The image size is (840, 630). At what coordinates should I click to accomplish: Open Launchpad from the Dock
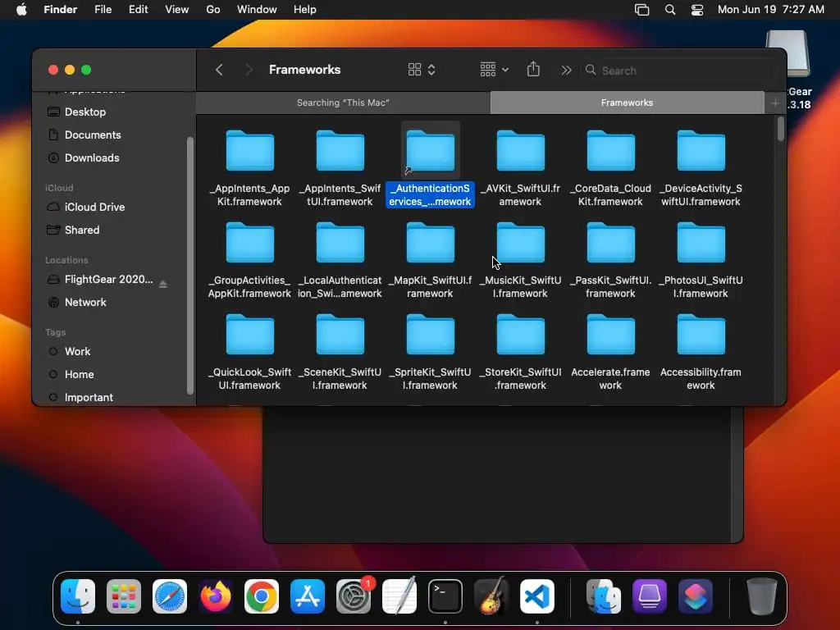tap(124, 596)
